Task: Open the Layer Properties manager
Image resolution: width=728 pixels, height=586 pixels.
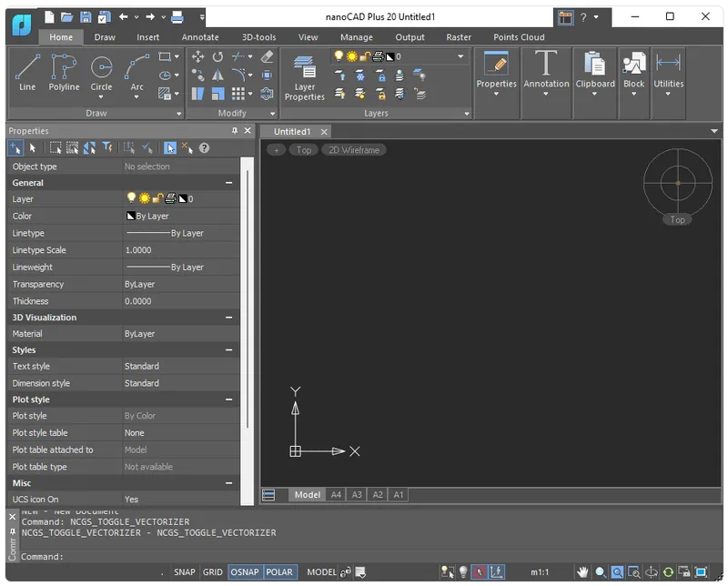Action: point(305,77)
